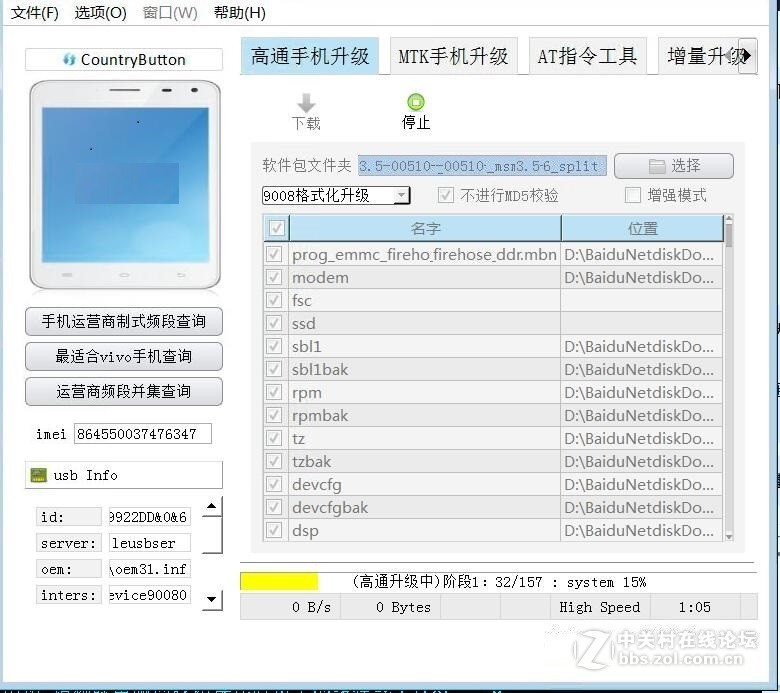Uncheck the devcfgbak row checkbox
Image resolution: width=780 pixels, height=693 pixels.
tap(274, 507)
